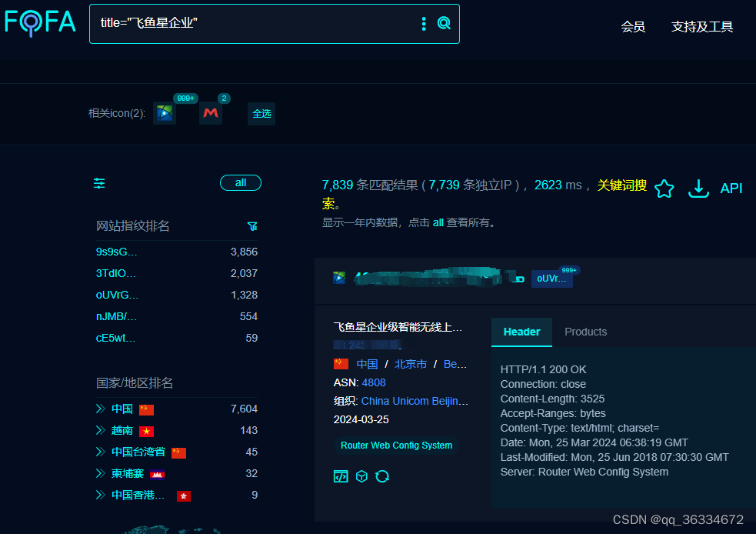756x534 pixels.
Task: Click the date 2024-03-25
Action: point(361,419)
